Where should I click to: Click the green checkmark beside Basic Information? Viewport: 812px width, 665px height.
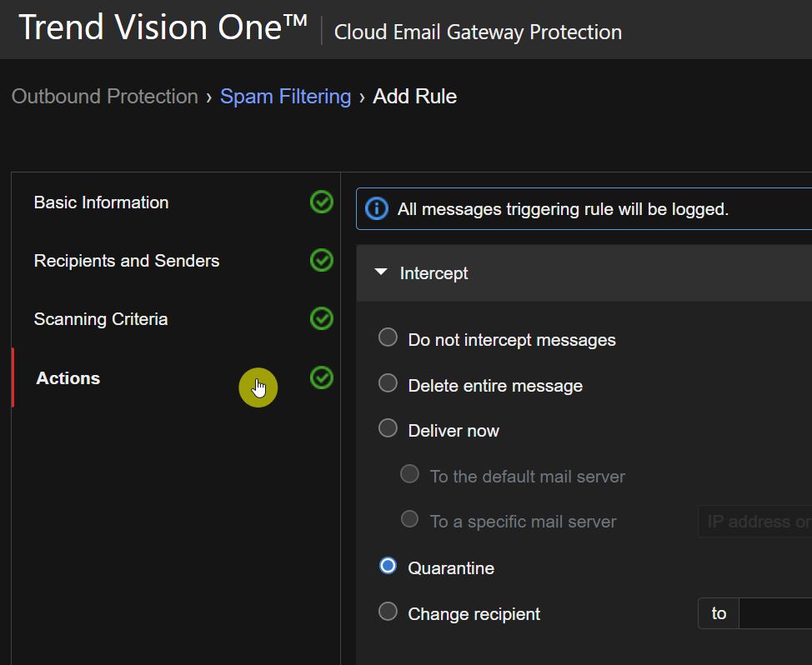coord(321,202)
